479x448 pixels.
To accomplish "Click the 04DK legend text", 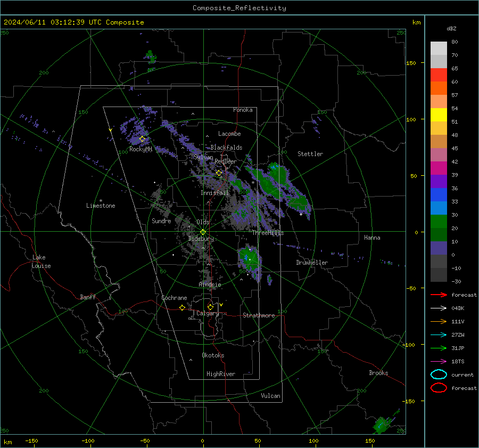I will click(x=458, y=308).
